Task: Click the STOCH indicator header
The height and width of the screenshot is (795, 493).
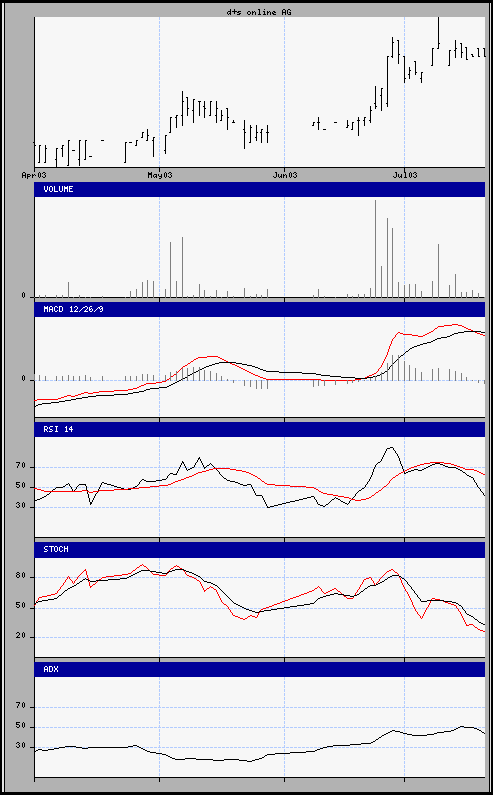Action: [260, 550]
